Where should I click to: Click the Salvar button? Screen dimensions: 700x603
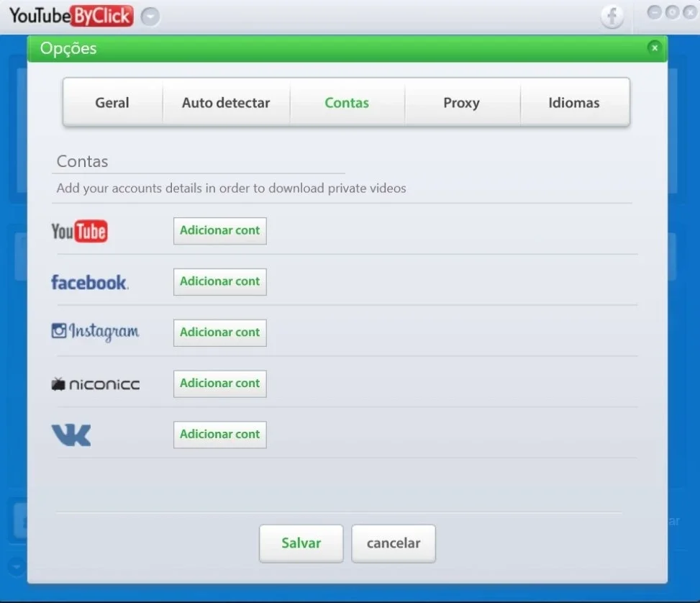pyautogui.click(x=301, y=543)
